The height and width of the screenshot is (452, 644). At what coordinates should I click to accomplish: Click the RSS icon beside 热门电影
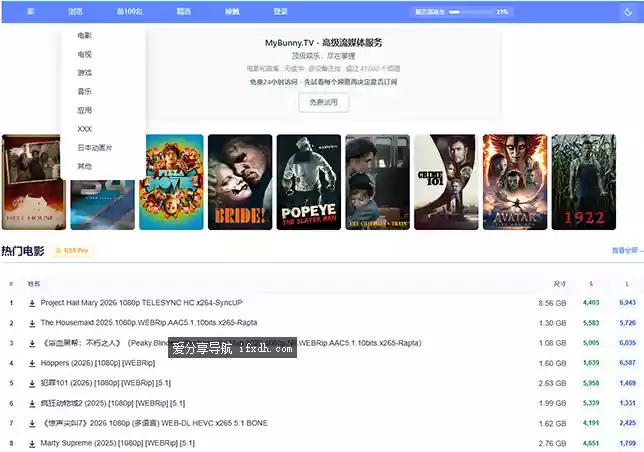(x=58, y=250)
